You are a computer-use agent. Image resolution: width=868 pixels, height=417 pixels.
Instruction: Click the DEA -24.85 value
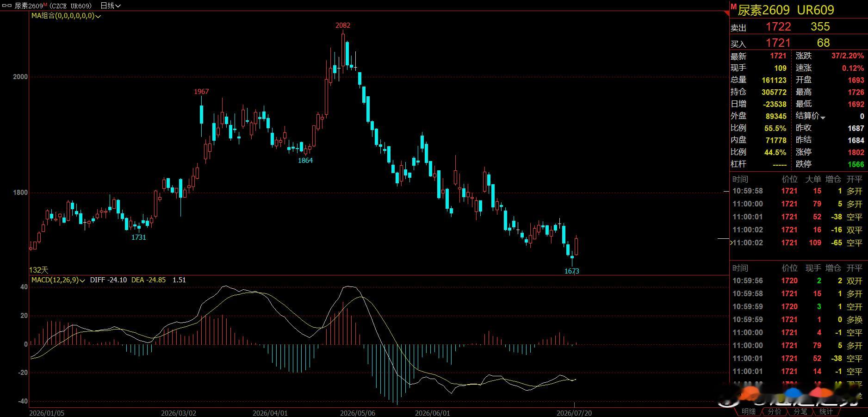(149, 280)
